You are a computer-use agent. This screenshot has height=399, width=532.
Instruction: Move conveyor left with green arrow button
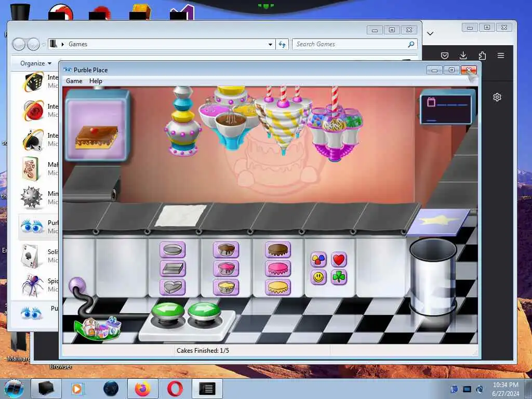click(168, 310)
